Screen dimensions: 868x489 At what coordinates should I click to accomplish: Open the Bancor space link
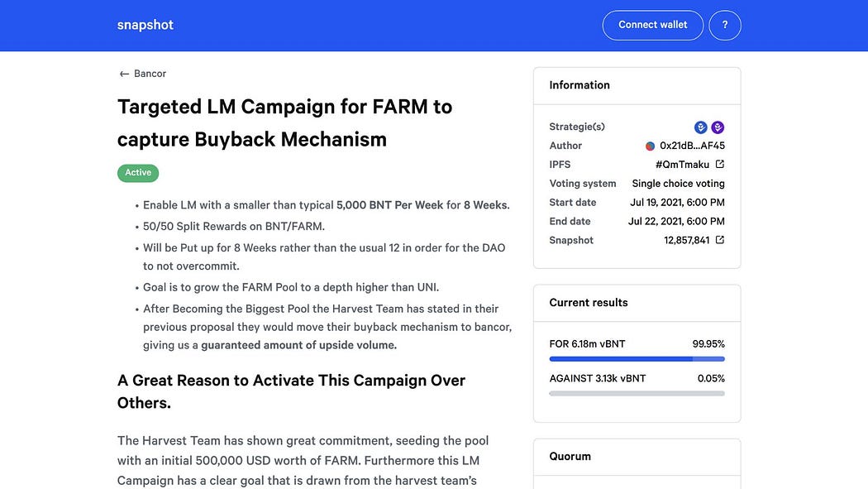pyautogui.click(x=150, y=74)
